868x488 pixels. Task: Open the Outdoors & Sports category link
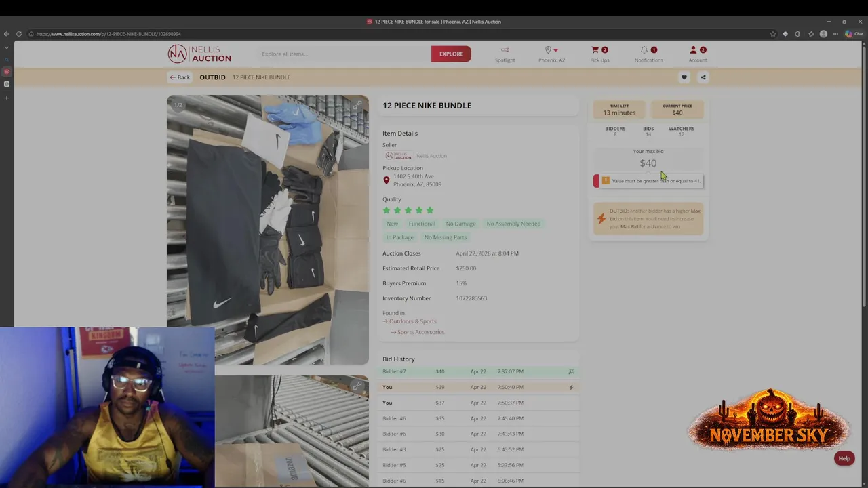pyautogui.click(x=413, y=321)
